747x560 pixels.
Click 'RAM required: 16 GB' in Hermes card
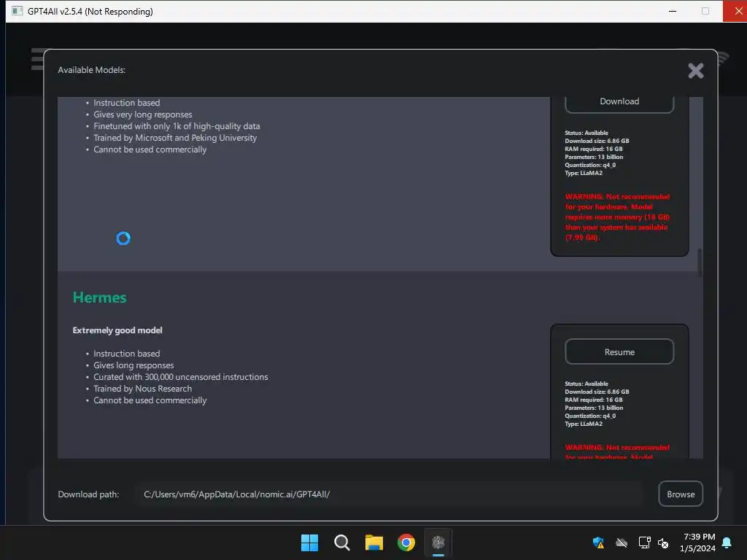coord(594,400)
